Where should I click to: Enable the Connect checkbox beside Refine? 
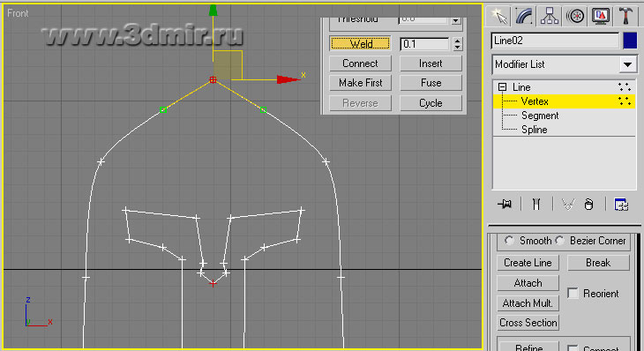click(573, 348)
